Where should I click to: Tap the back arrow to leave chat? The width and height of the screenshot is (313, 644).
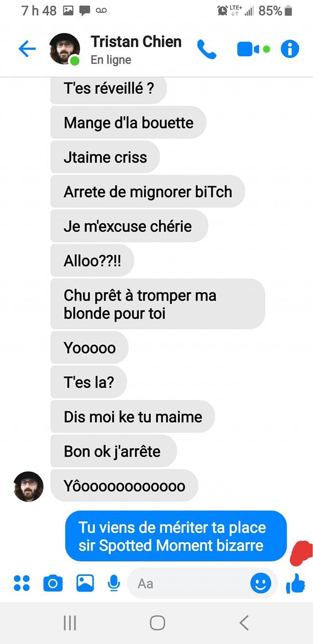click(27, 48)
